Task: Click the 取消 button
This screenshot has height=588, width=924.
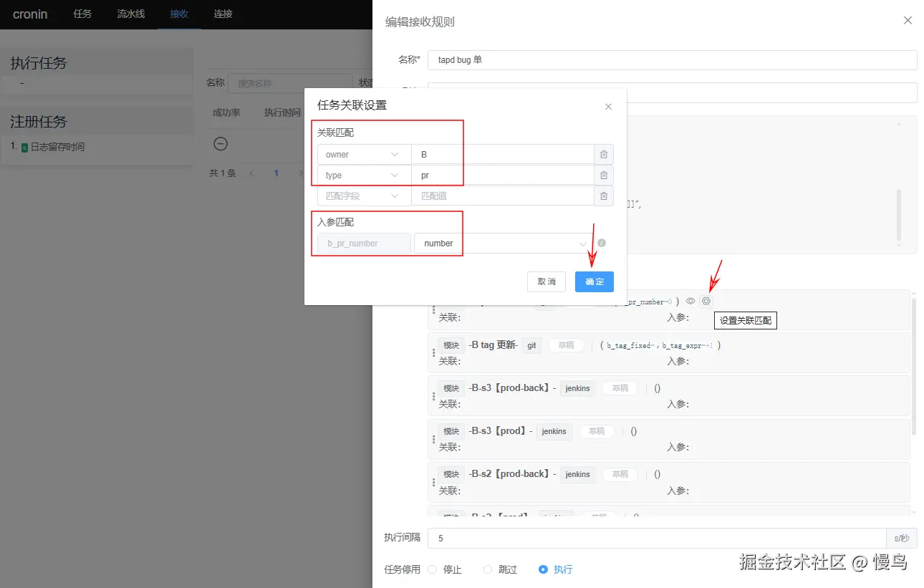Action: (547, 281)
